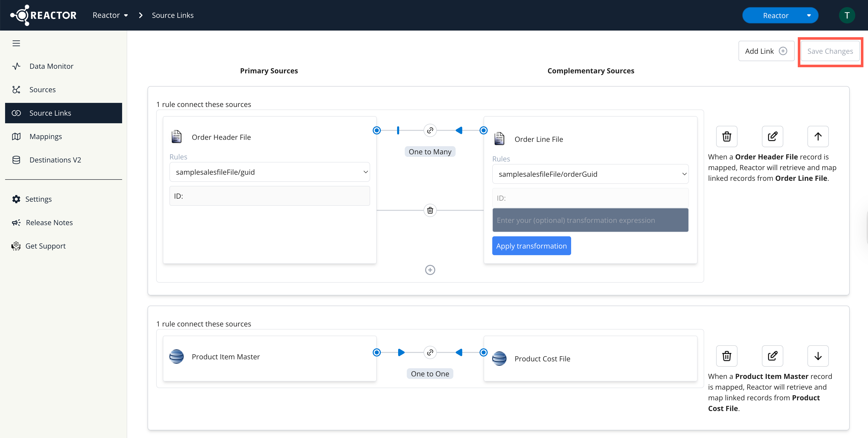Screen dimensions: 868x438
Task: Open the samplesalesfileFile/guid rule dropdown
Action: (270, 172)
